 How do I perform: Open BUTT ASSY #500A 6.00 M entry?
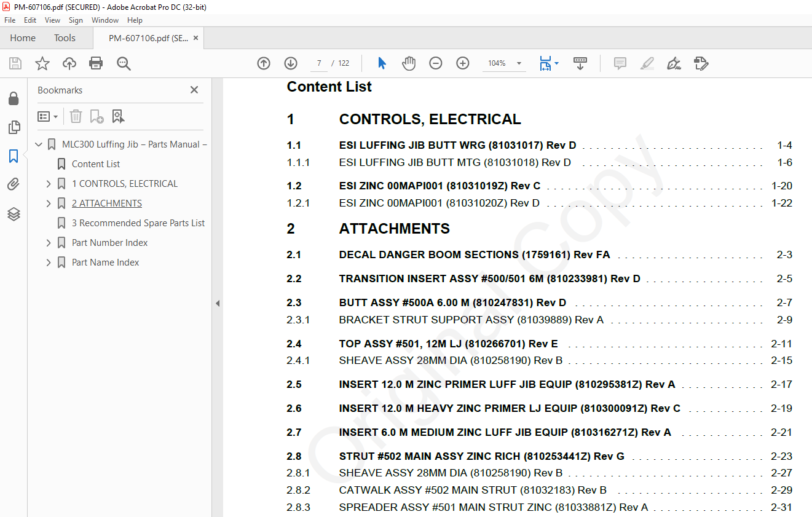(452, 302)
